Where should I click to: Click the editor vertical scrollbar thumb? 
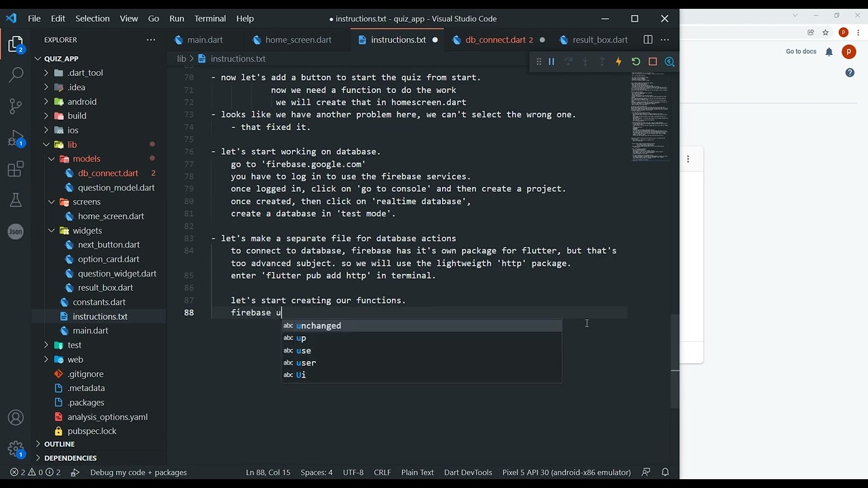pos(675,361)
